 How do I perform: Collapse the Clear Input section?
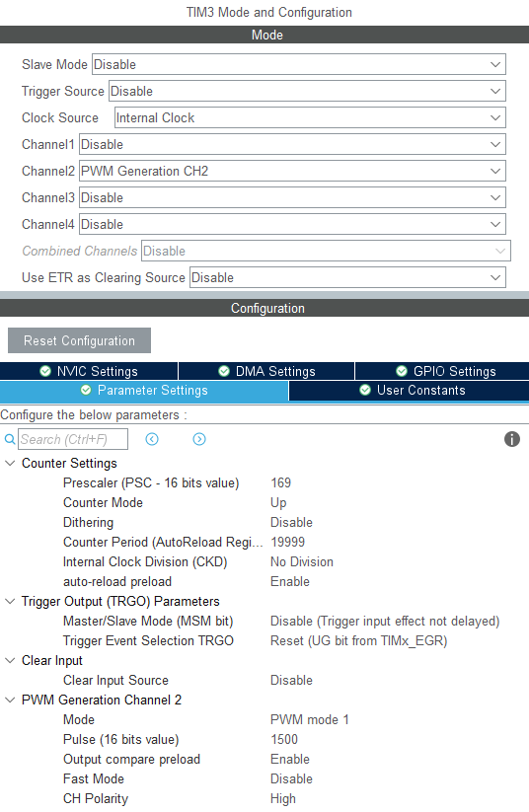[x=10, y=660]
